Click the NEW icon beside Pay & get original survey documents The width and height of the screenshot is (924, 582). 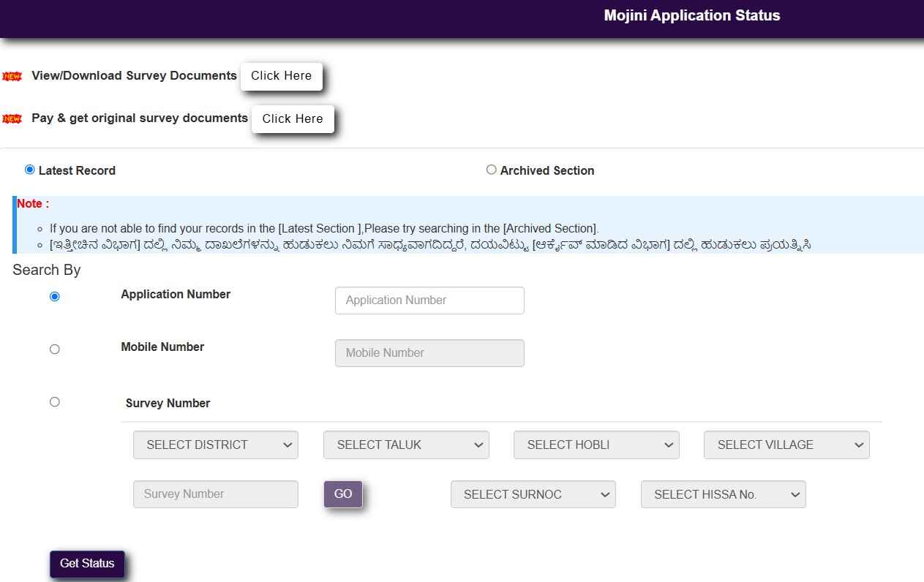[12, 118]
